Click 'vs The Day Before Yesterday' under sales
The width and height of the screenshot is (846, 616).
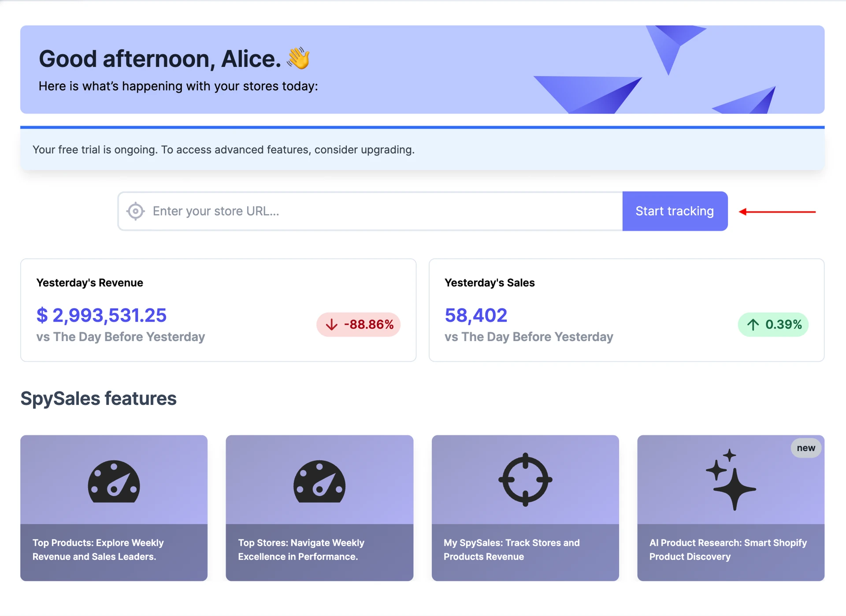529,337
